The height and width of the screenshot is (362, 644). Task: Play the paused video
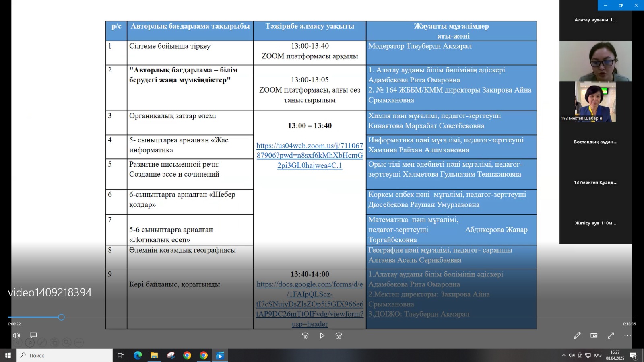[x=322, y=335]
